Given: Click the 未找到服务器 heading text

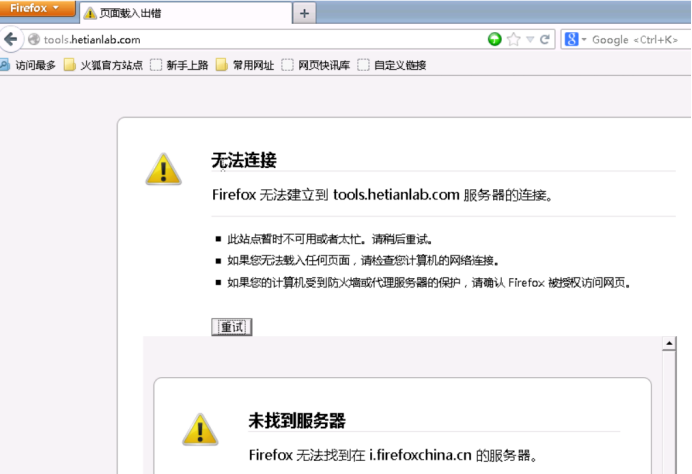Looking at the screenshot, I should point(297,420).
